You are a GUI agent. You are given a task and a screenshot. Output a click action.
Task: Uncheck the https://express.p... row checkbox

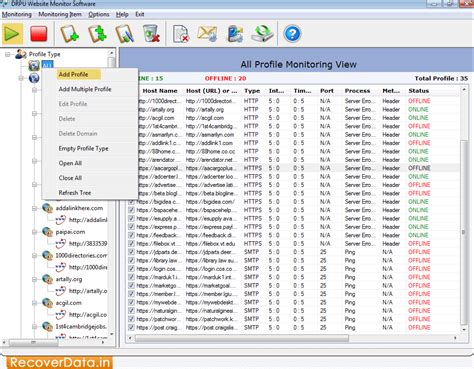[131, 227]
